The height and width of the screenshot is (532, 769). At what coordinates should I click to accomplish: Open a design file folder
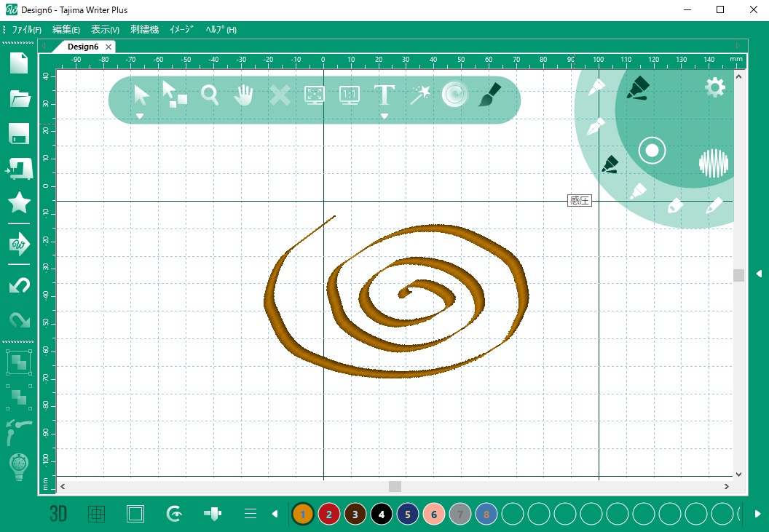tap(20, 99)
